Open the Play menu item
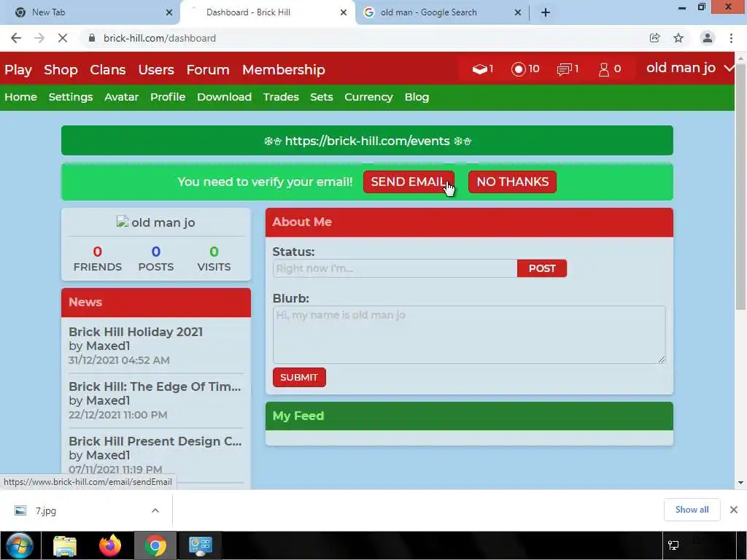Viewport: 747px width, 560px height. (x=18, y=69)
